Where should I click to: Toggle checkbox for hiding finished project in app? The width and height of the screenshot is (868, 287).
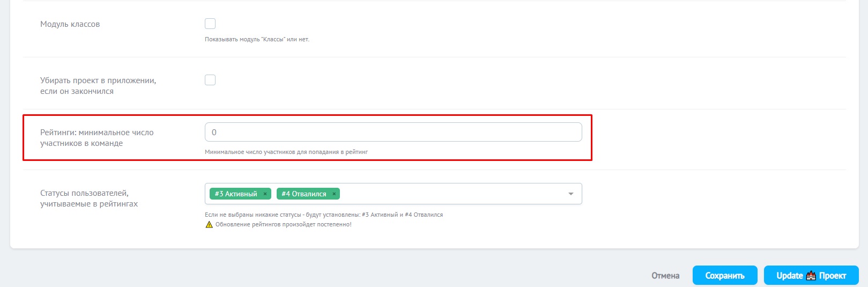tap(210, 80)
